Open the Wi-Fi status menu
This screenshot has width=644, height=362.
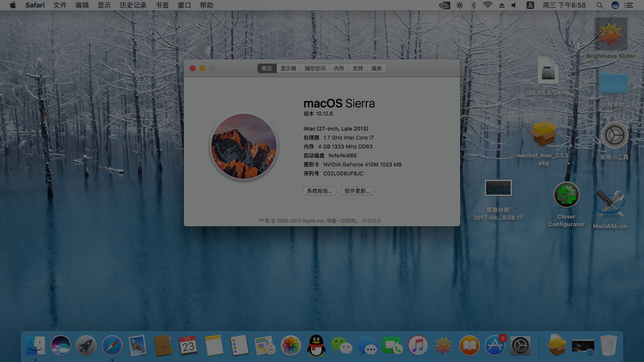point(487,5)
